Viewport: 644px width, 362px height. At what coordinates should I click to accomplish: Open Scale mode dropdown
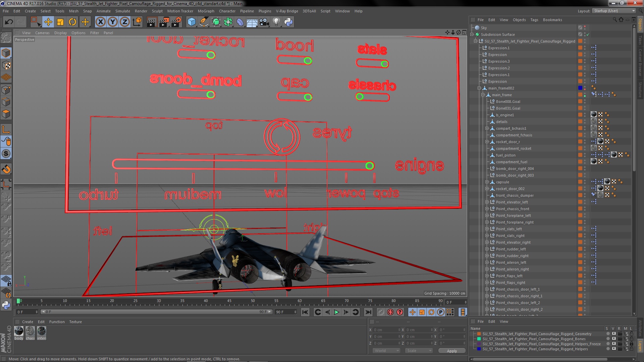[419, 351]
